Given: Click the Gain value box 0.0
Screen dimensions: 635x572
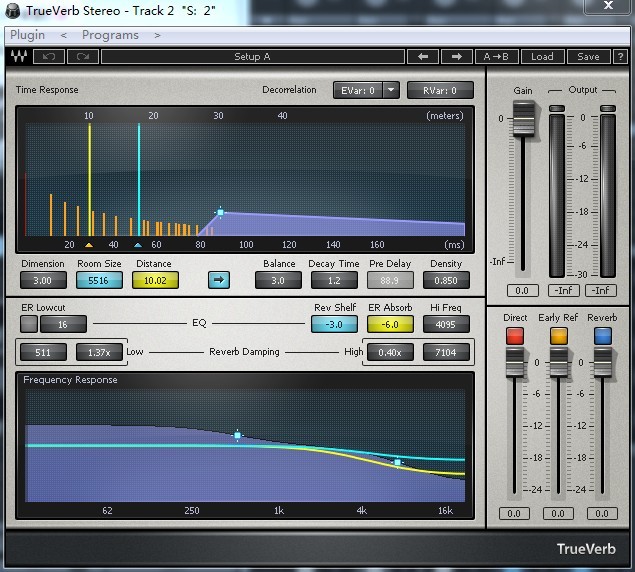Looking at the screenshot, I should (x=522, y=290).
